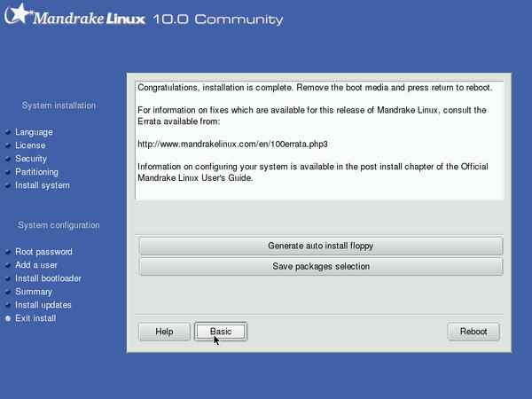
Task: Click the bullet icon beside License
Action: coord(8,145)
